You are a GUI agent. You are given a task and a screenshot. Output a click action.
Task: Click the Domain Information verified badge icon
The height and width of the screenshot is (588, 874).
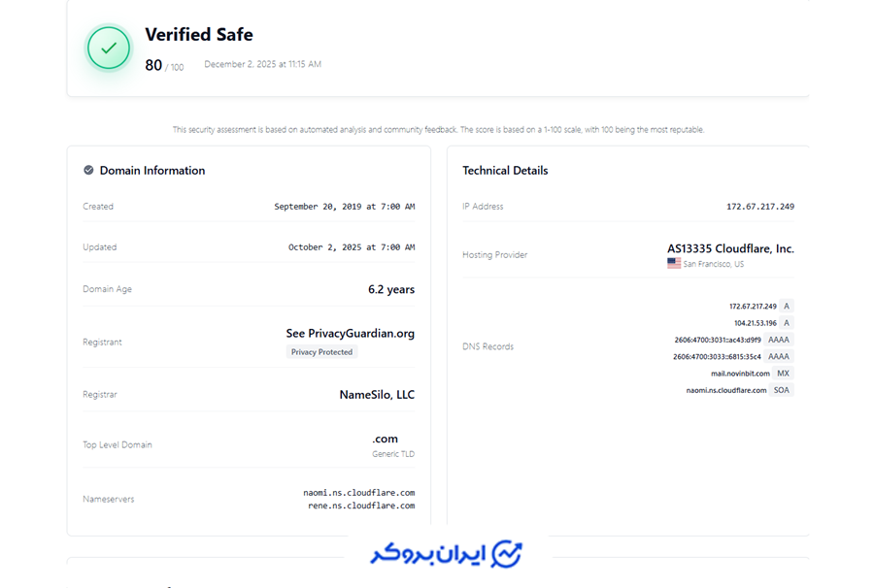click(x=88, y=171)
